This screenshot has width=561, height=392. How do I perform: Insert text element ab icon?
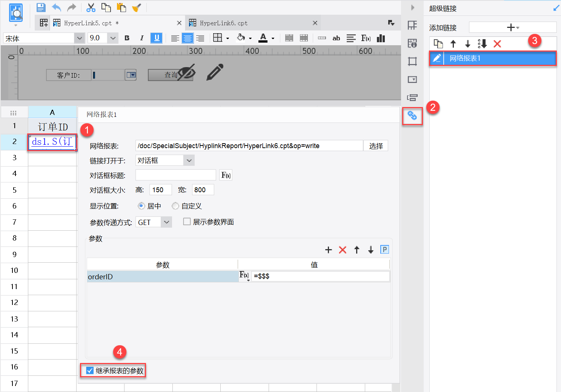(336, 38)
